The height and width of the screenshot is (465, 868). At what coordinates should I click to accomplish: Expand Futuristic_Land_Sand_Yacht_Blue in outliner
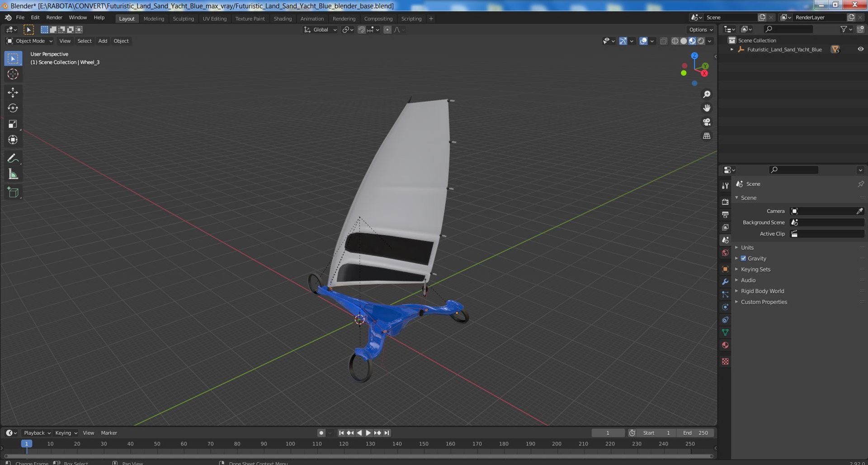point(732,49)
